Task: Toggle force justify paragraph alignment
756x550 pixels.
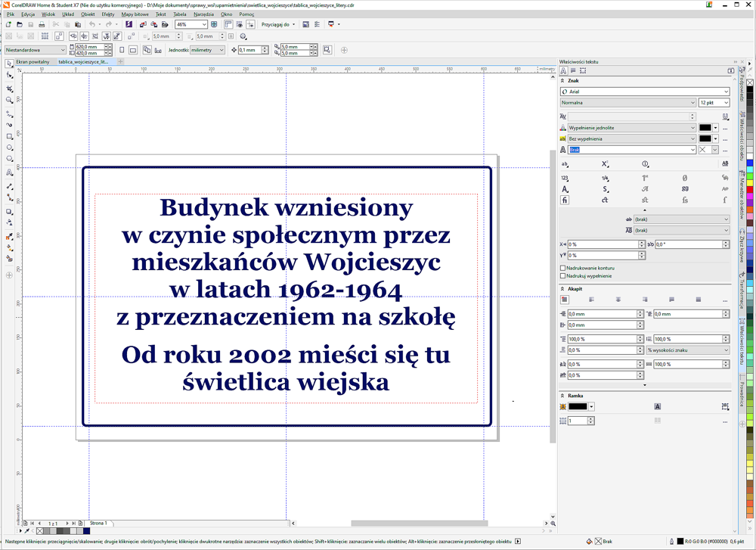Action: tap(698, 300)
